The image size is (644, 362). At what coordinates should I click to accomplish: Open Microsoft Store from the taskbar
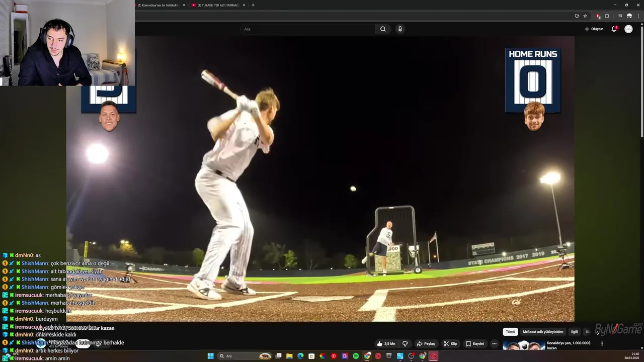click(311, 356)
